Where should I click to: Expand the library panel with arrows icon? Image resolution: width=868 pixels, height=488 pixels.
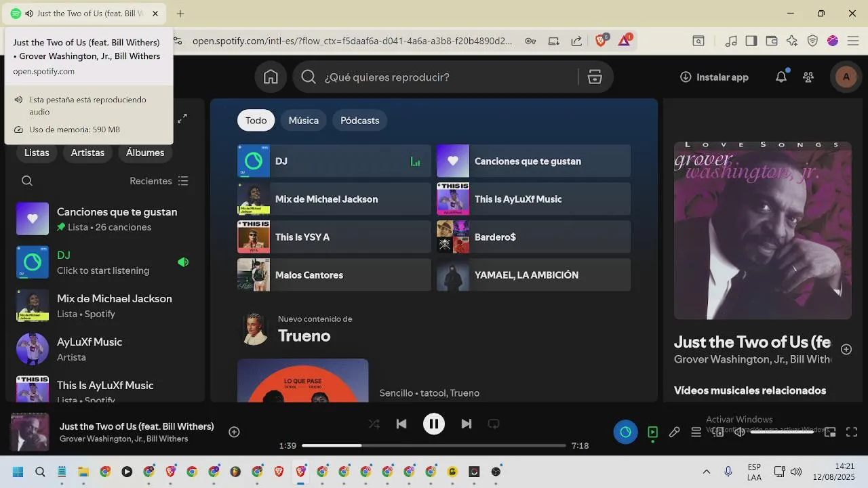pos(182,119)
